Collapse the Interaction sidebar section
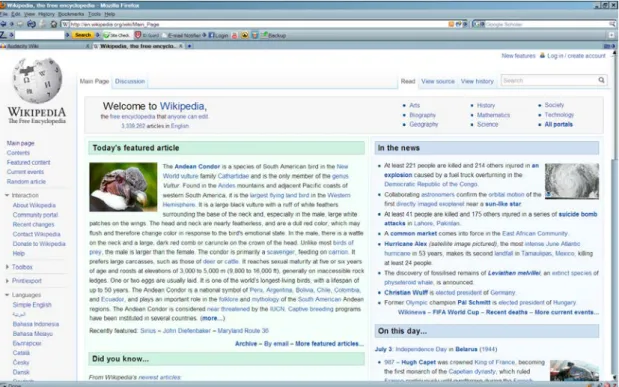Screen dimensions: 619x387 pyautogui.click(x=22, y=195)
